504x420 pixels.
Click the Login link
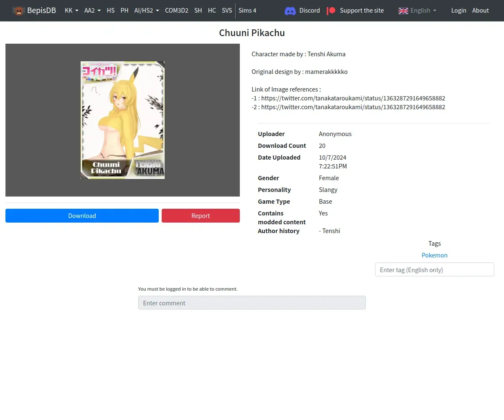point(459,10)
